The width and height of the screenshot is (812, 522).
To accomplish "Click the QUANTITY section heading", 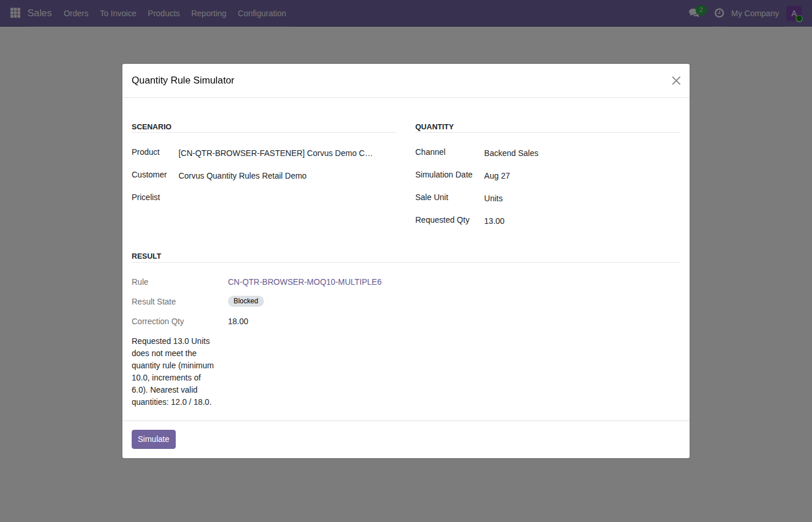I will [x=434, y=127].
